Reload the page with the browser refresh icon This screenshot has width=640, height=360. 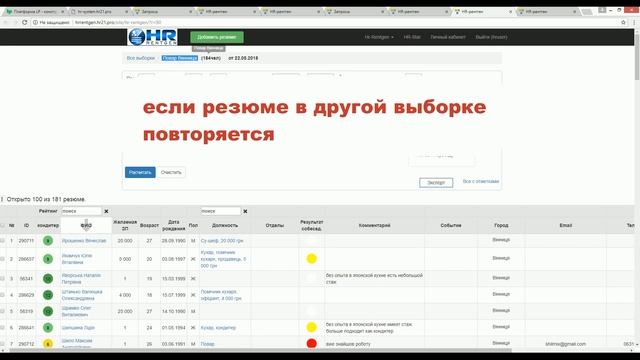click(x=24, y=22)
